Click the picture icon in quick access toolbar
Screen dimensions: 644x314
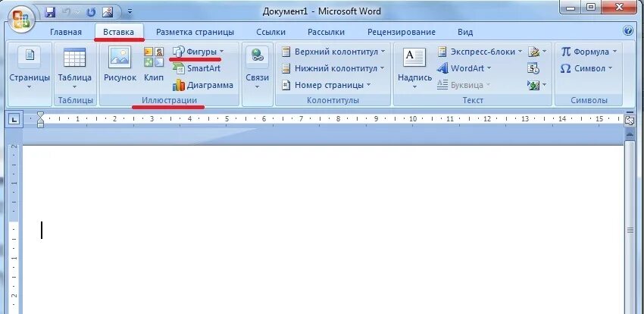coord(108,12)
